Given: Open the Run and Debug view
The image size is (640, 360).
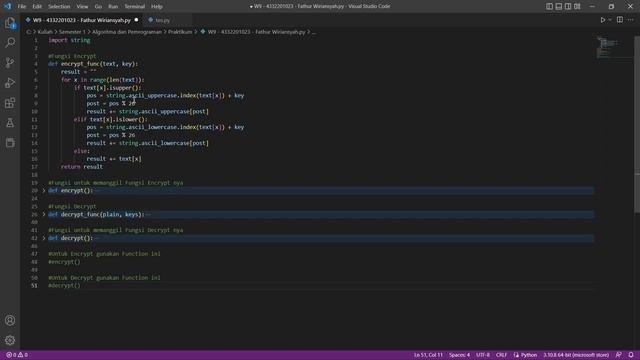Looking at the screenshot, I should point(10,82).
